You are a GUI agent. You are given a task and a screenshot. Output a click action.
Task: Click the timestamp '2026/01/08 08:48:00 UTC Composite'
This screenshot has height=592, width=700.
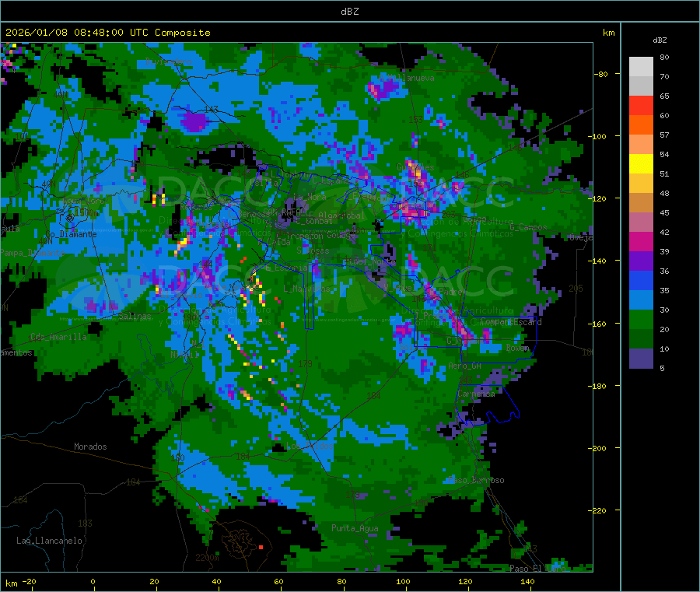(x=107, y=33)
